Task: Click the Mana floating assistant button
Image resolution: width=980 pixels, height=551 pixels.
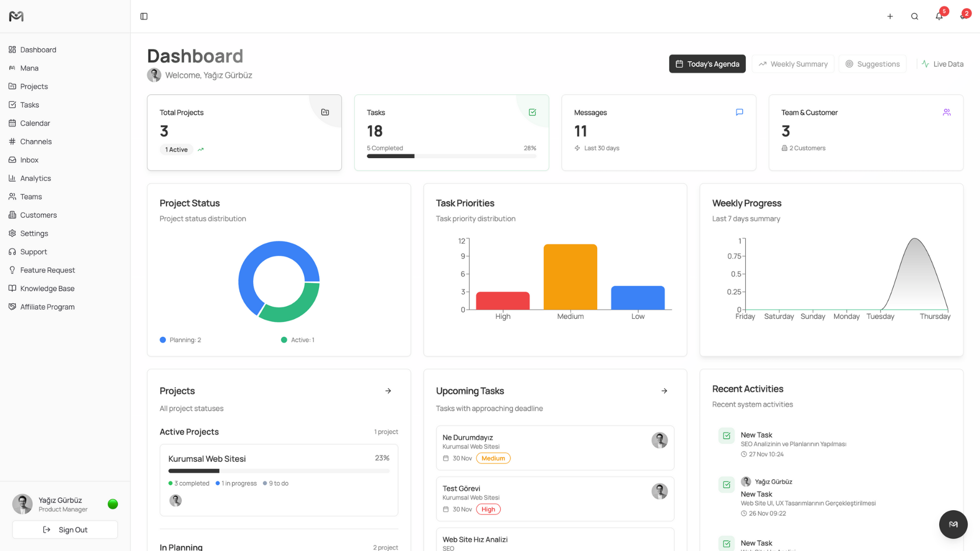Action: [953, 524]
